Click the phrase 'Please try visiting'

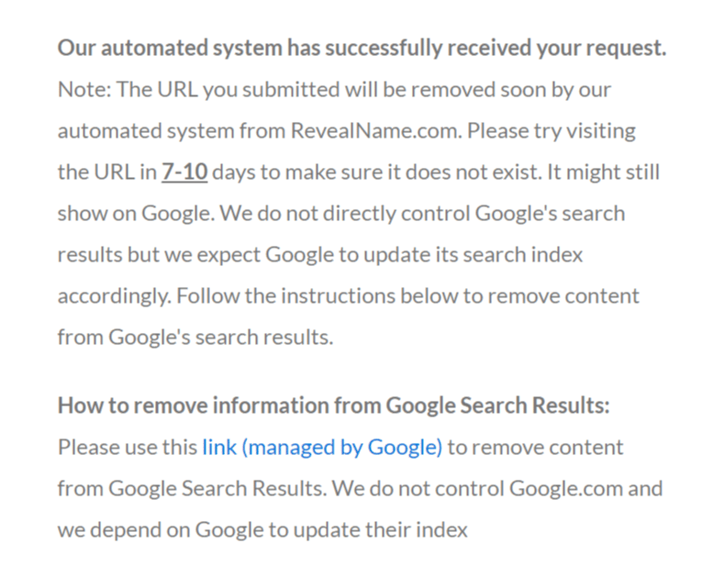pos(552,130)
